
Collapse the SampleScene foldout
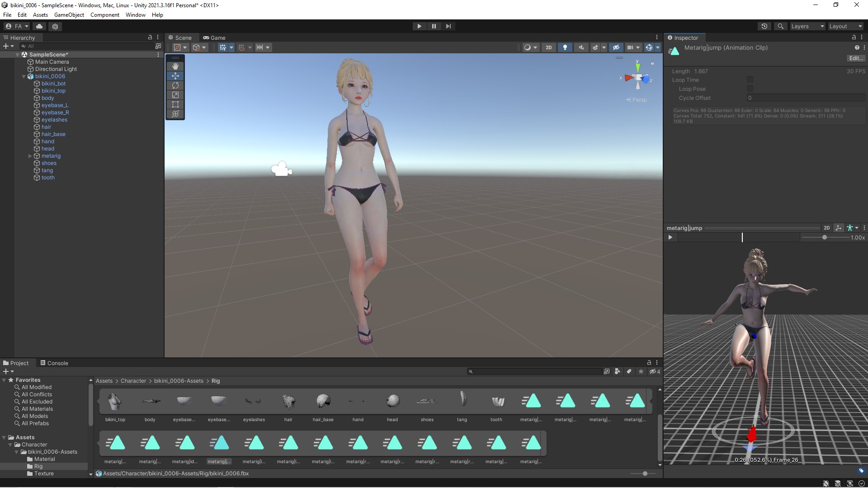click(18, 55)
